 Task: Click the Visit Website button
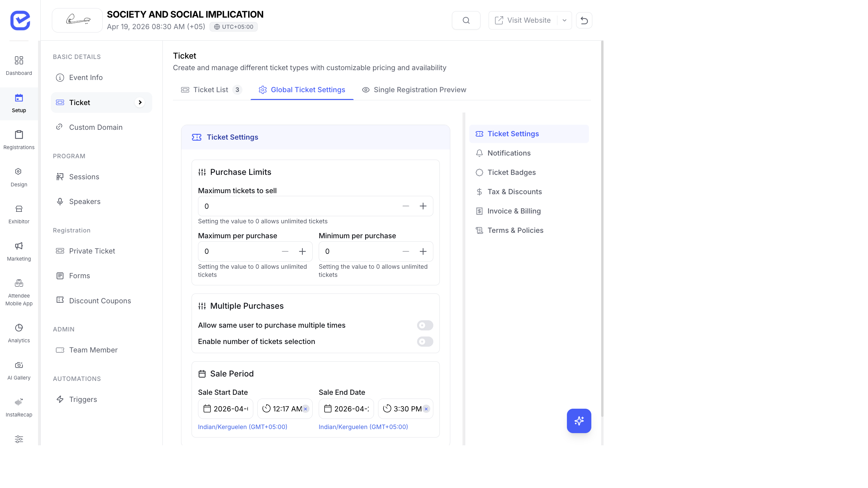[x=524, y=20]
